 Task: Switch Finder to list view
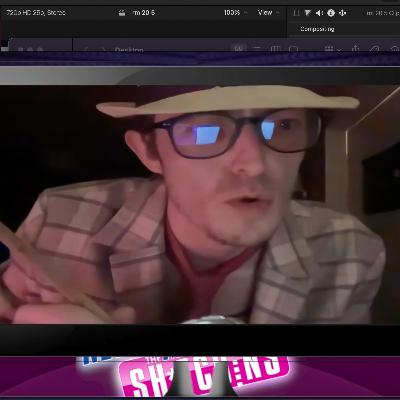(257, 49)
